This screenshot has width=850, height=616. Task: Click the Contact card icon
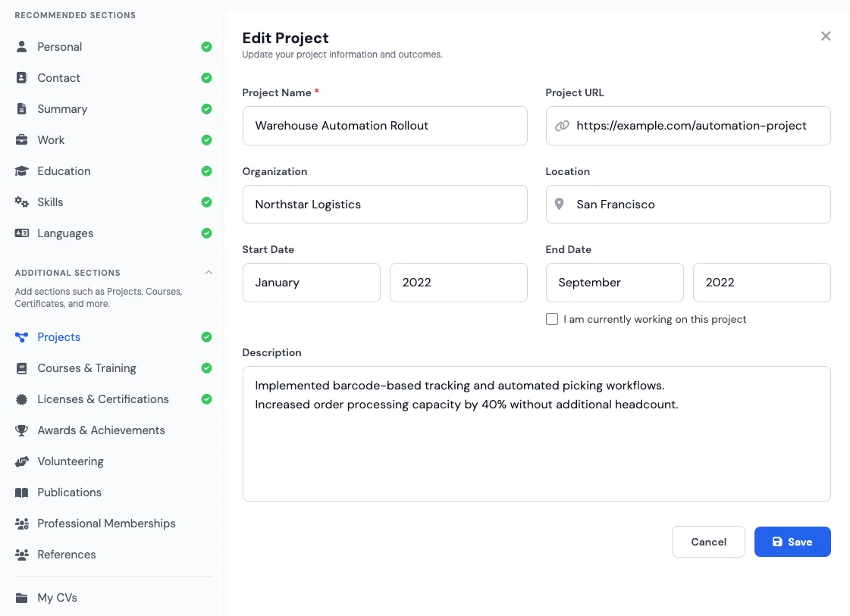[22, 77]
